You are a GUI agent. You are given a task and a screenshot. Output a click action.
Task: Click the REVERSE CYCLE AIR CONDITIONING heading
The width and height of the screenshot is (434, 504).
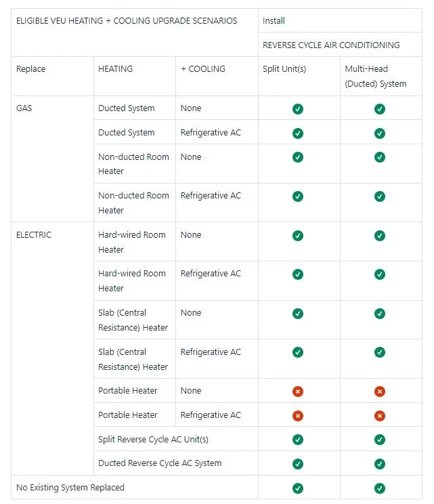click(x=331, y=45)
